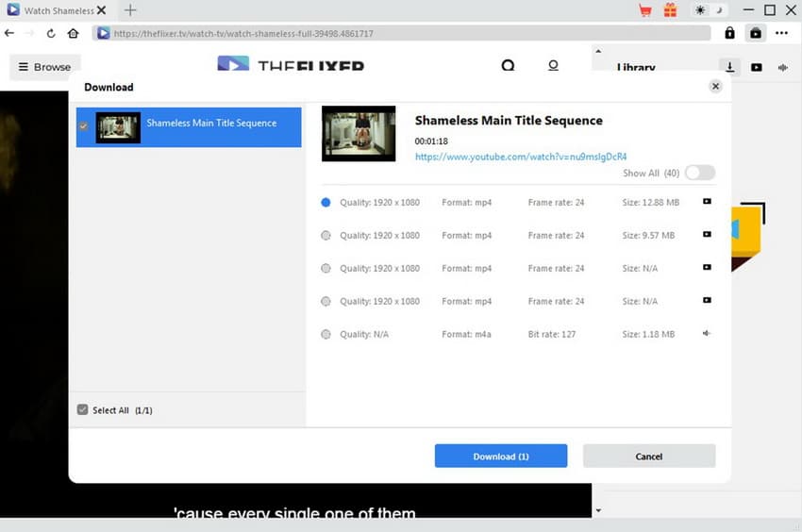The image size is (802, 532).
Task: Open the gift box icon
Action: [x=670, y=10]
